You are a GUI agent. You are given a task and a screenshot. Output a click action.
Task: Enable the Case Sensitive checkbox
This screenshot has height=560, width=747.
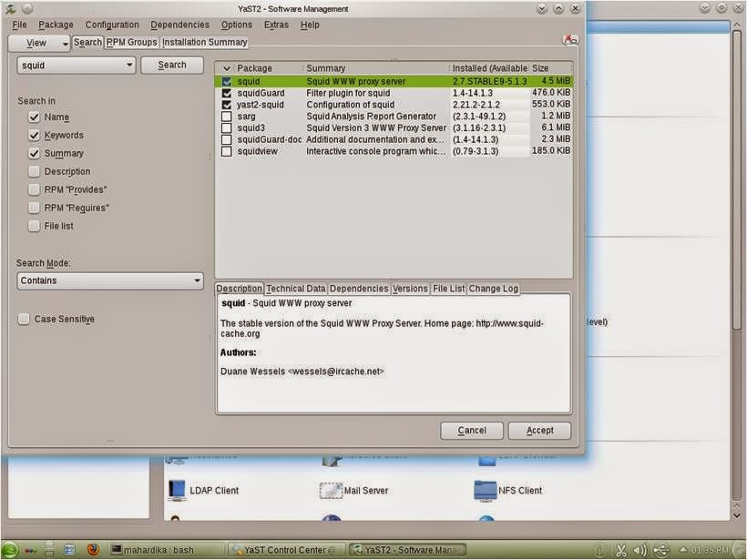tap(24, 319)
